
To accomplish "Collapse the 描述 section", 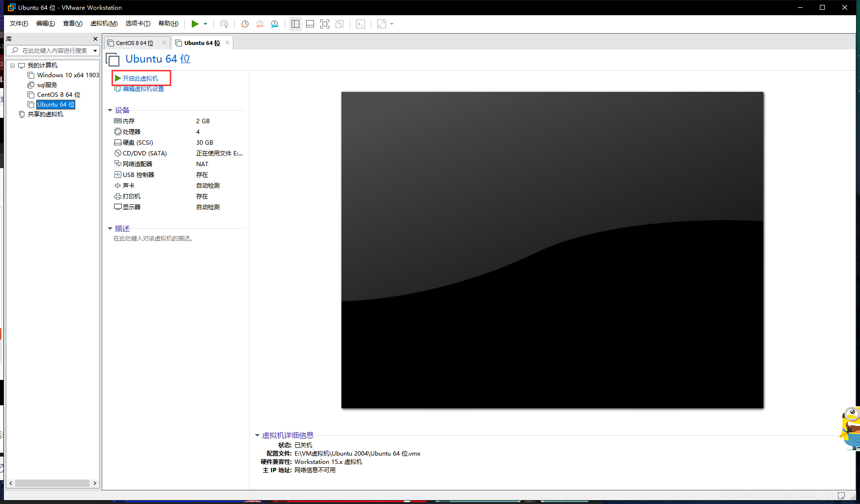I will click(110, 229).
